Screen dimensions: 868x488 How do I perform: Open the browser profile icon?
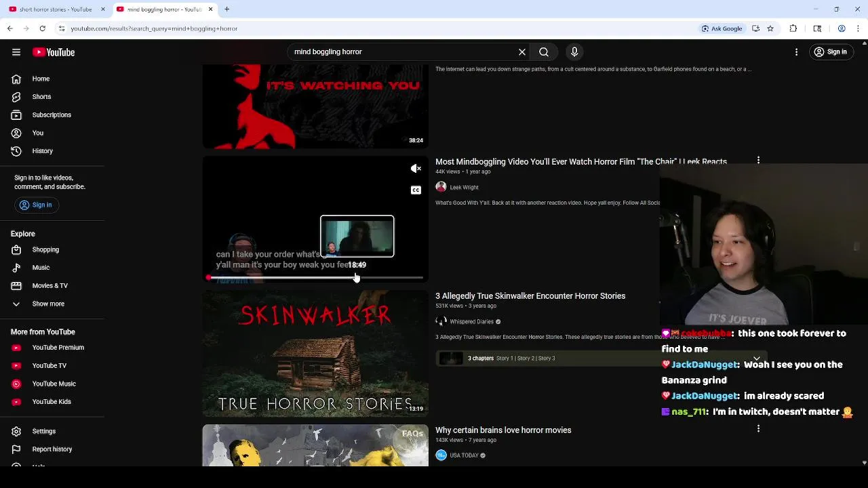(x=842, y=28)
